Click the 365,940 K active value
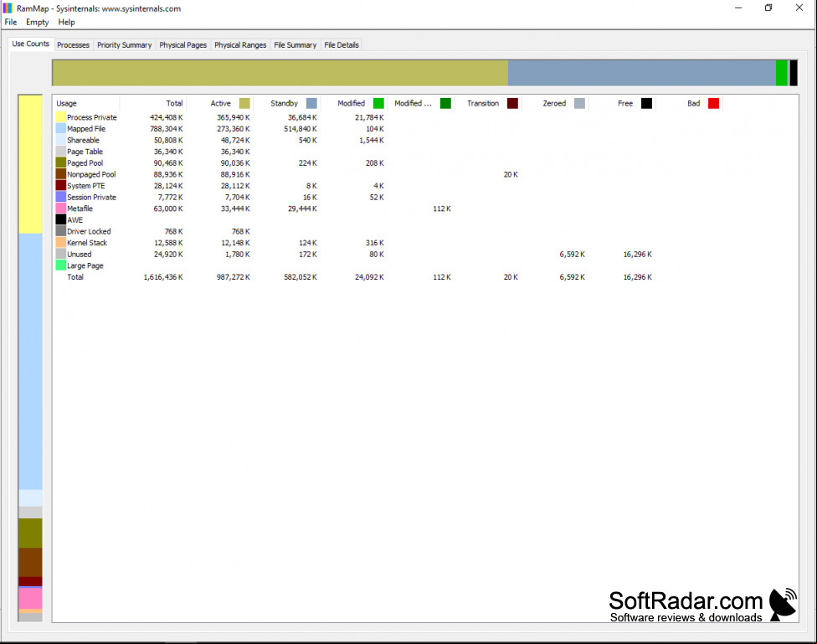817x644 pixels. point(233,117)
